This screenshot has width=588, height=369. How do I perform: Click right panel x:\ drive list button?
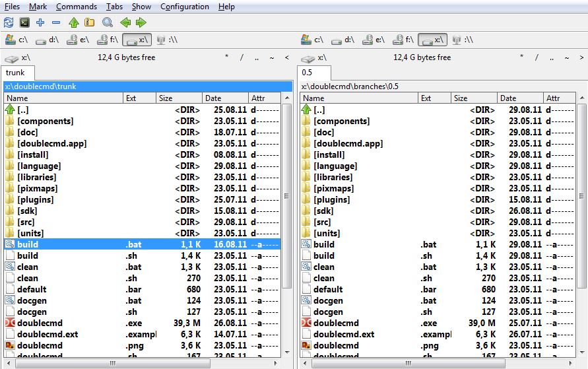tap(314, 57)
